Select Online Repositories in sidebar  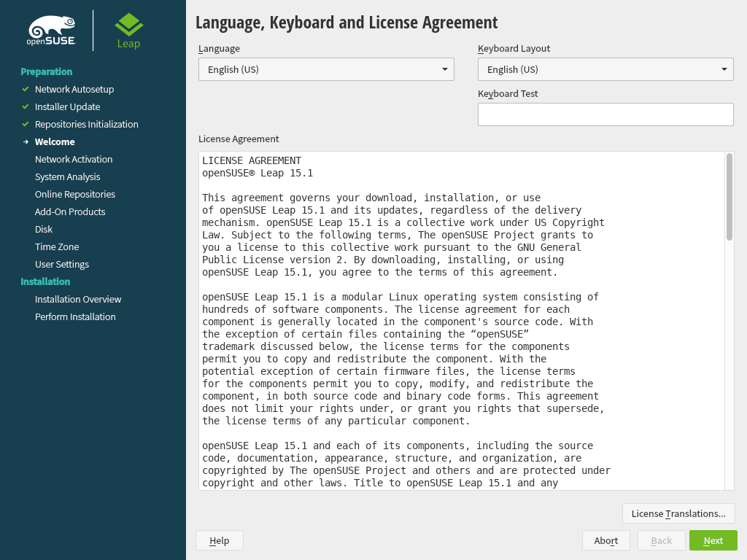75,194
